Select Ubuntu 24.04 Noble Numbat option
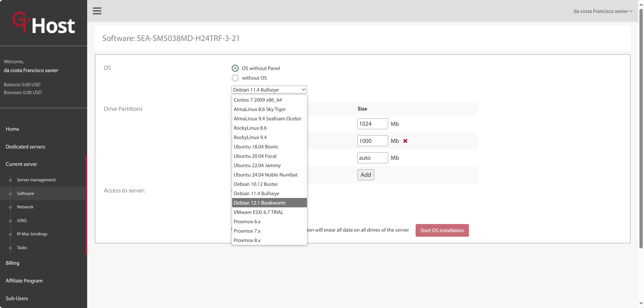 click(269, 175)
